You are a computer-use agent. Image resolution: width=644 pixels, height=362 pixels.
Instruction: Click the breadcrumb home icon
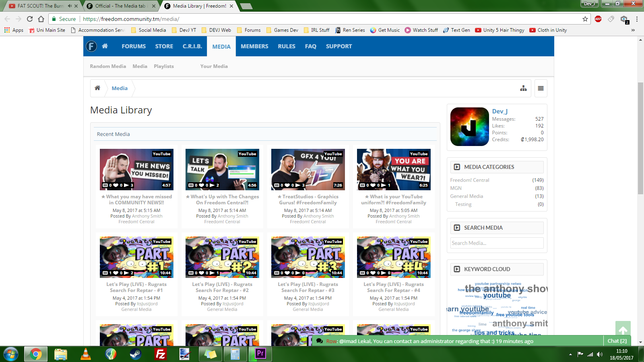(97, 88)
